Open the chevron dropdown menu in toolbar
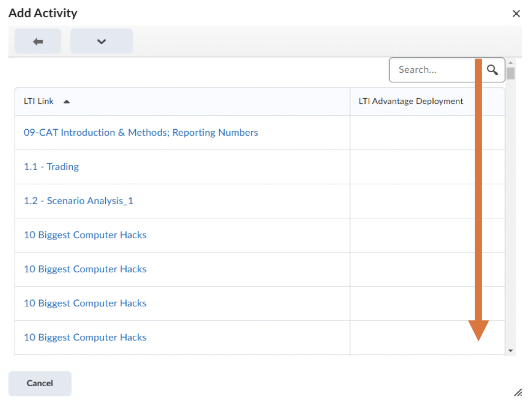532x406 pixels. click(x=101, y=42)
